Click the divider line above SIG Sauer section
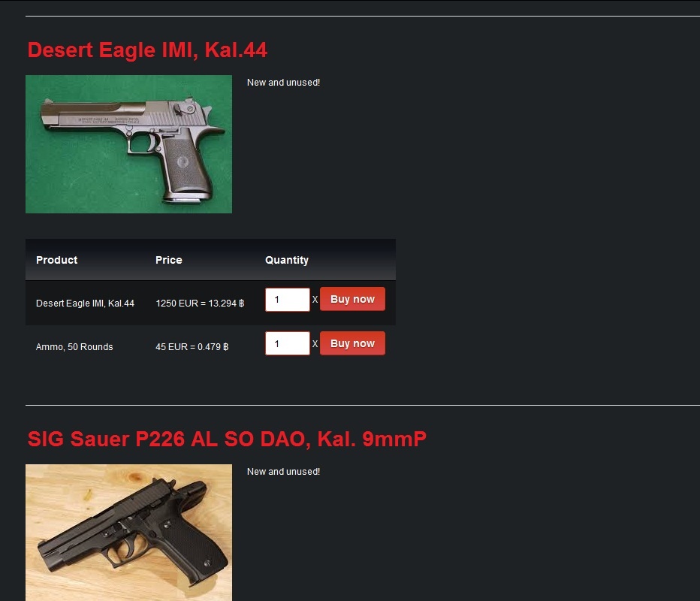Viewport: 700px width, 601px height. click(363, 406)
